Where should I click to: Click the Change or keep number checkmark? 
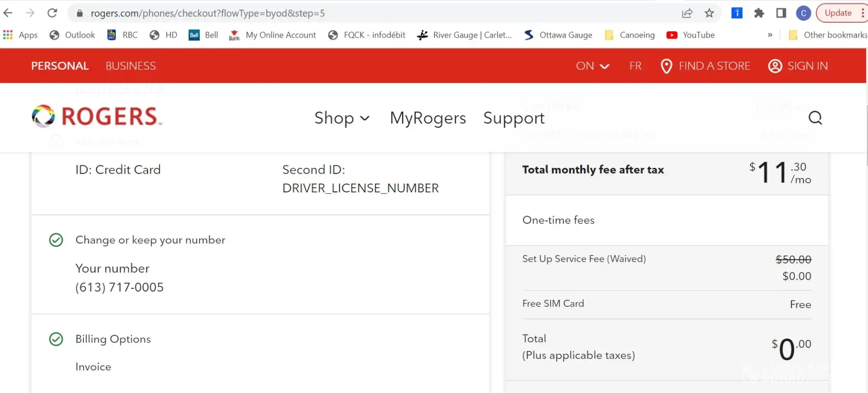point(56,240)
